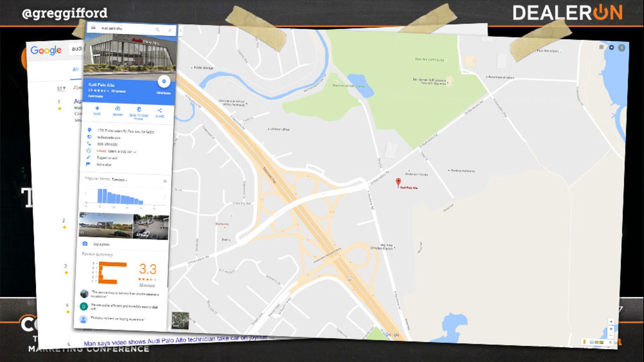Click the Anderson Honda map label
The height and width of the screenshot is (362, 644).
(416, 174)
